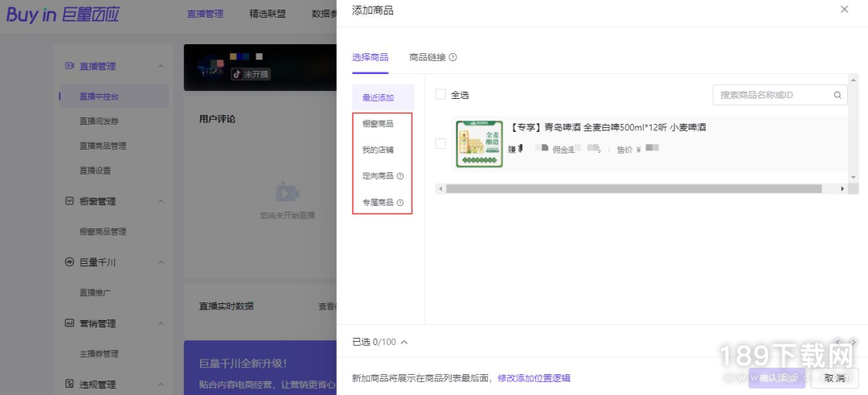Image resolution: width=868 pixels, height=395 pixels.
Task: Select 定向商品 category
Action: click(x=378, y=176)
